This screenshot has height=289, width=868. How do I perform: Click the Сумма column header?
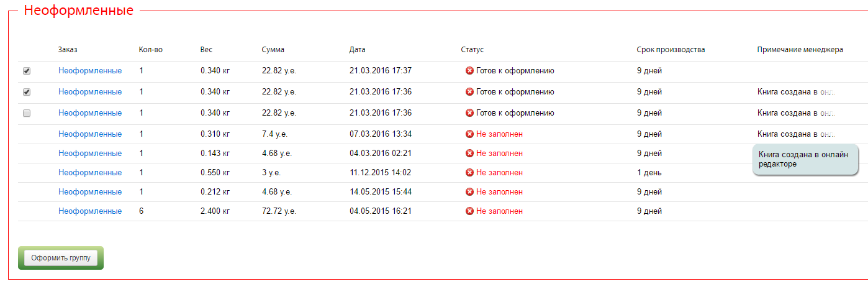[x=273, y=50]
